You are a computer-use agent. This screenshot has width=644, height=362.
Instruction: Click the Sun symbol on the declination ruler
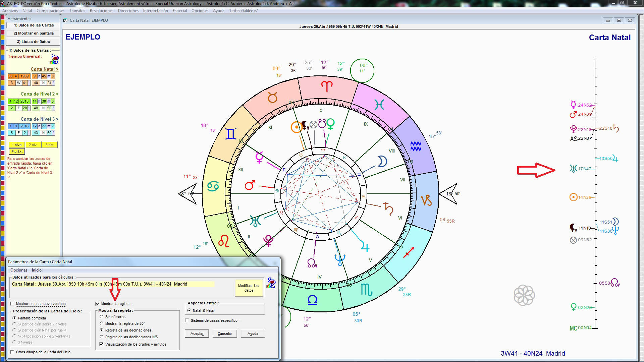[x=573, y=197]
